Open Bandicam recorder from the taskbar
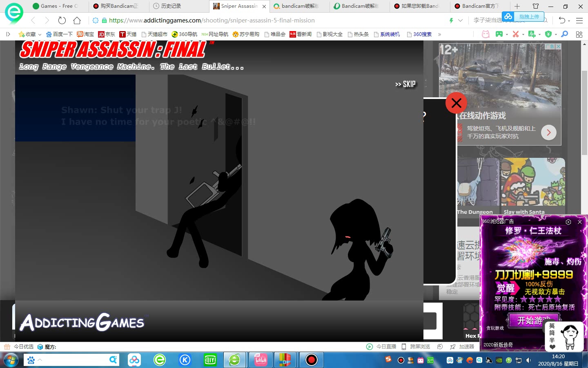The width and height of the screenshot is (588, 368). [x=312, y=360]
